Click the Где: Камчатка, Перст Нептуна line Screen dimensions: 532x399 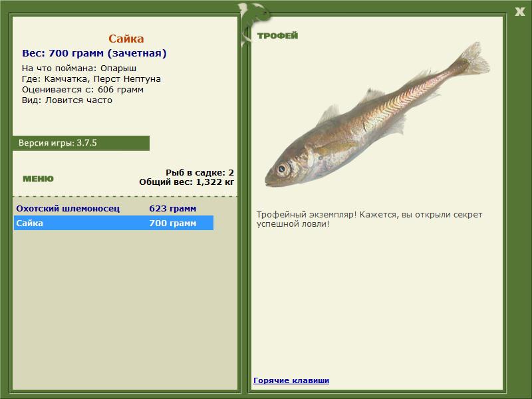(x=91, y=79)
